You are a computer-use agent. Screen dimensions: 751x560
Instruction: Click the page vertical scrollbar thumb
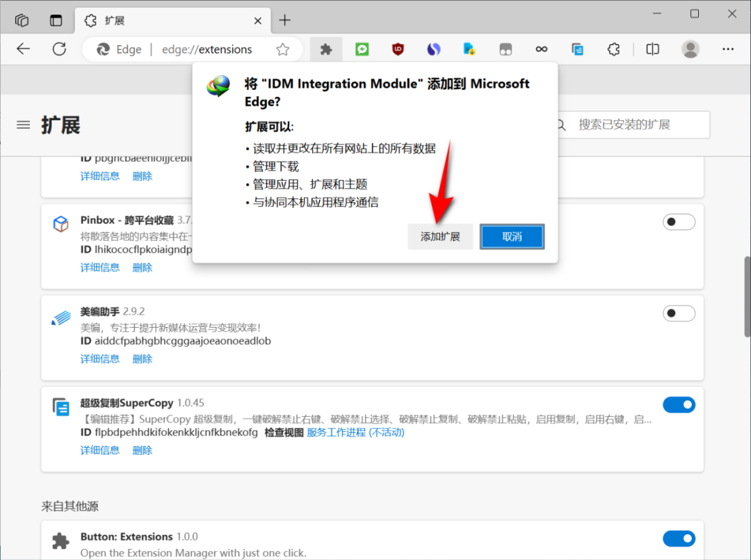[x=747, y=297]
